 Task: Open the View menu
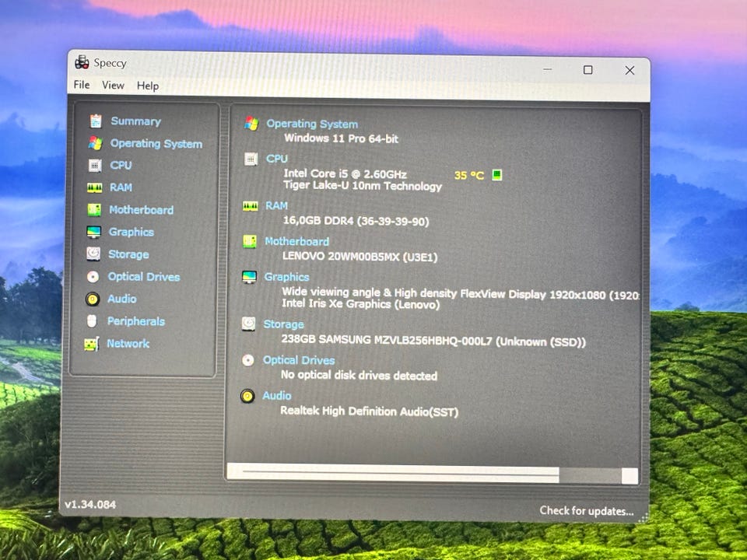113,86
